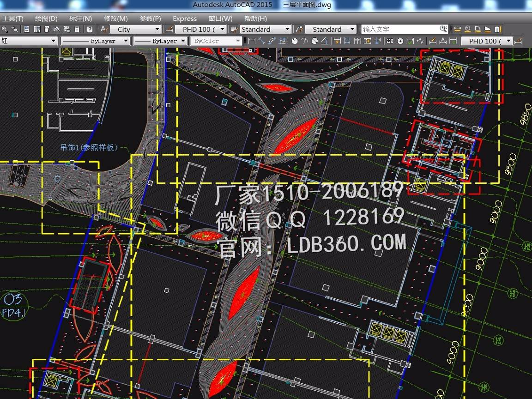The image size is (532, 399).
Task: Click the find text search icon
Action: click(x=443, y=29)
